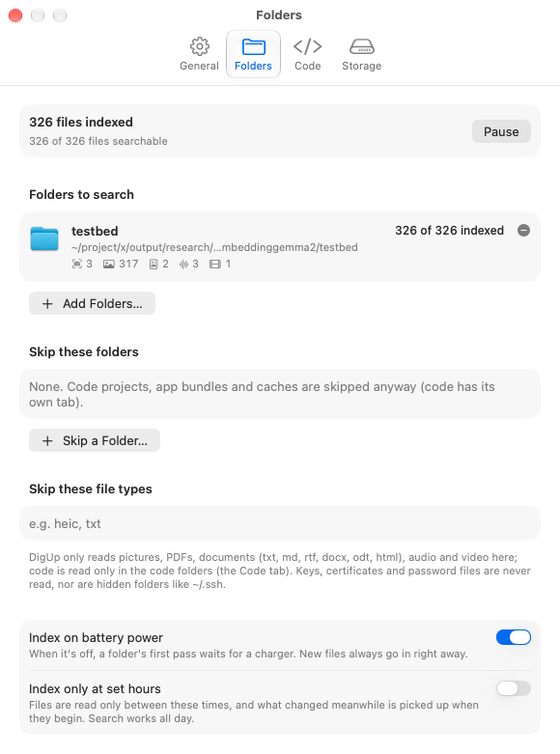The width and height of the screenshot is (560, 754).
Task: Click the document icon showing 2
Action: click(154, 264)
